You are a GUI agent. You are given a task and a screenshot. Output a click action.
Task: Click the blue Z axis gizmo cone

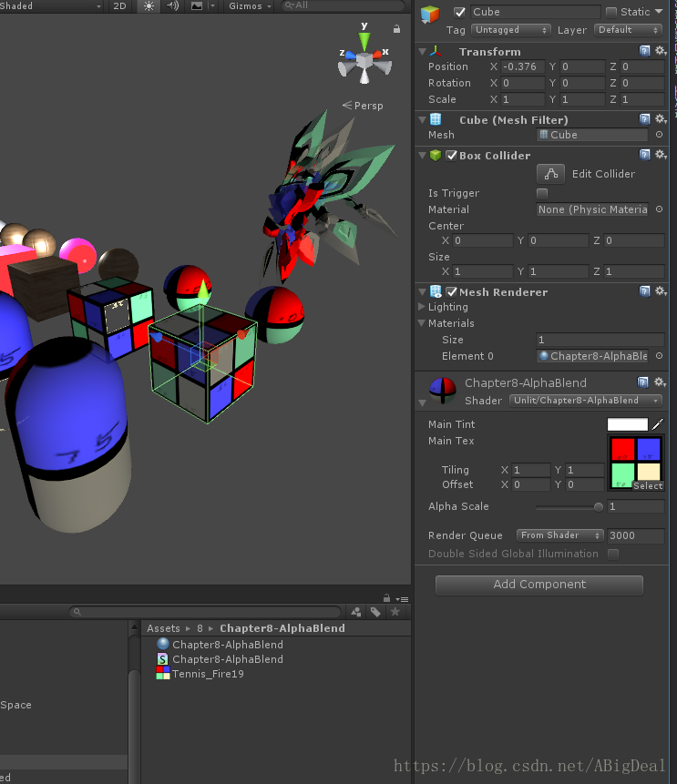pyautogui.click(x=350, y=56)
